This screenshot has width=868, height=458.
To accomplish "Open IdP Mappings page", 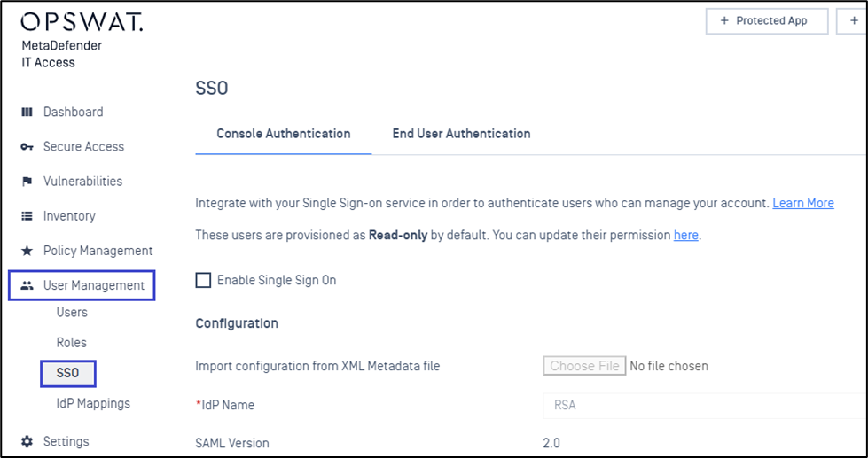I will coord(93,403).
